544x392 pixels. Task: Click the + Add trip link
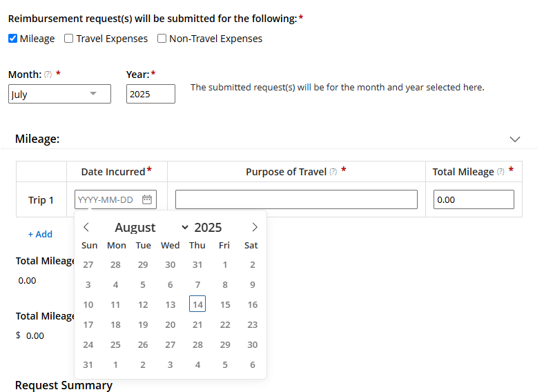click(x=40, y=234)
